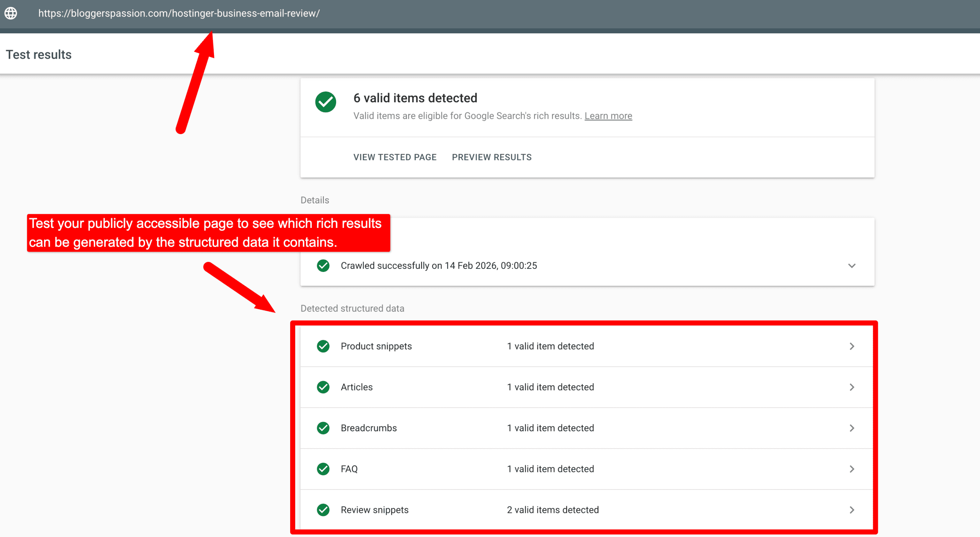Click the large green checkmark beside 6 valid items
The height and width of the screenshot is (537, 980).
[325, 102]
